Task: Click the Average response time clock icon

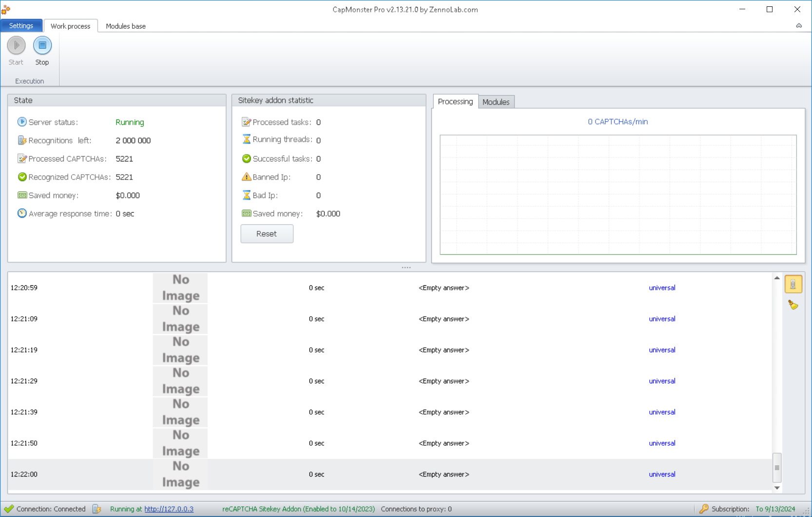Action: point(22,214)
